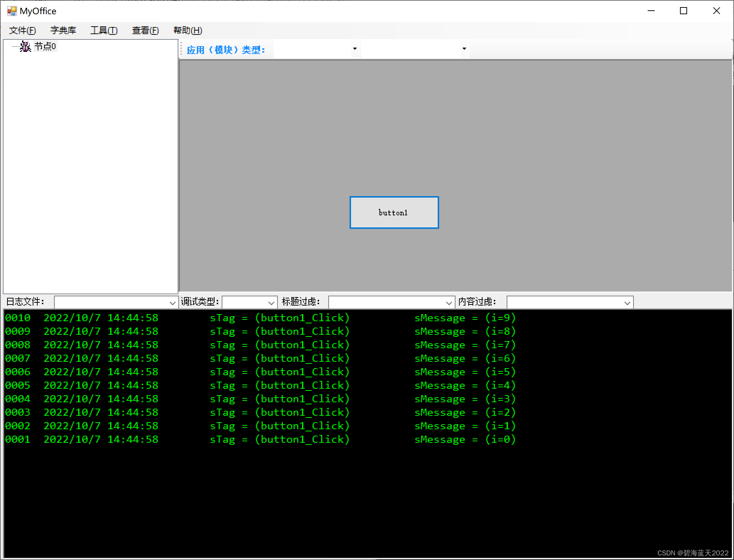
Task: Click log line 0010 with i=9
Action: [x=260, y=318]
